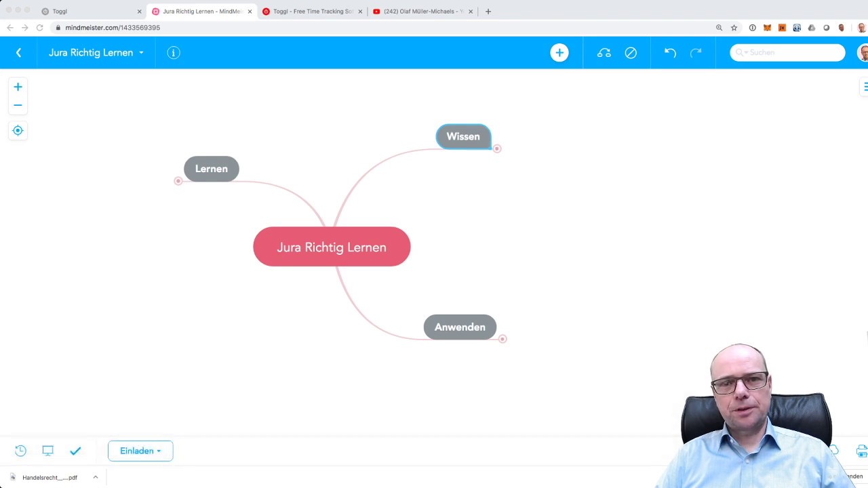Select the Anwenden topic node
Image resolution: width=868 pixels, height=488 pixels.
point(460,327)
